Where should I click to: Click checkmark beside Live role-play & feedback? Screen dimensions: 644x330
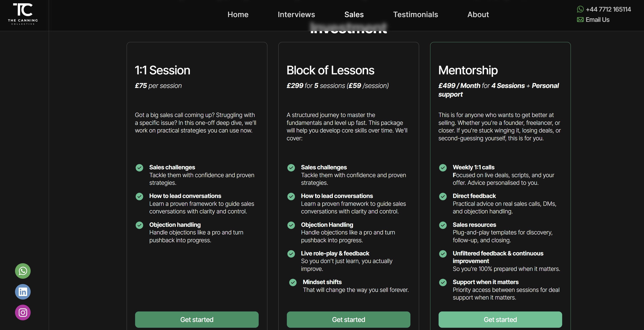291,254
